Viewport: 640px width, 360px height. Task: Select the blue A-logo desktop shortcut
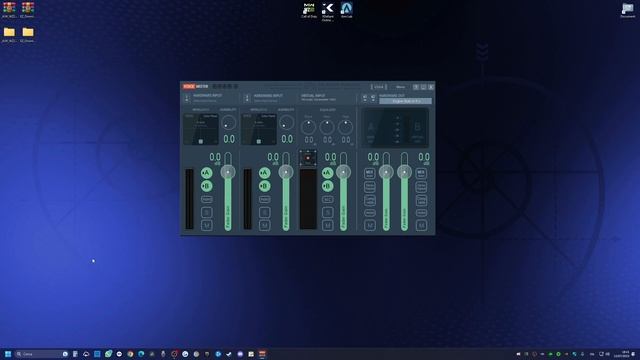(x=347, y=10)
